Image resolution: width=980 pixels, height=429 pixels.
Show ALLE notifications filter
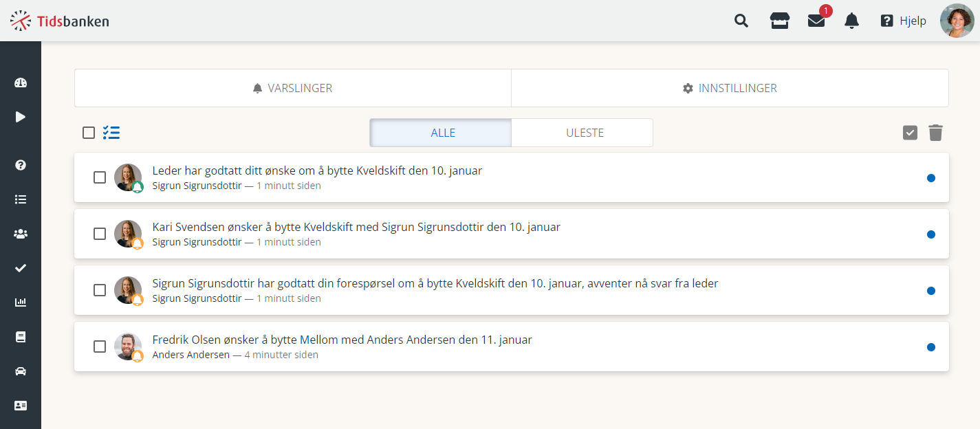click(441, 133)
